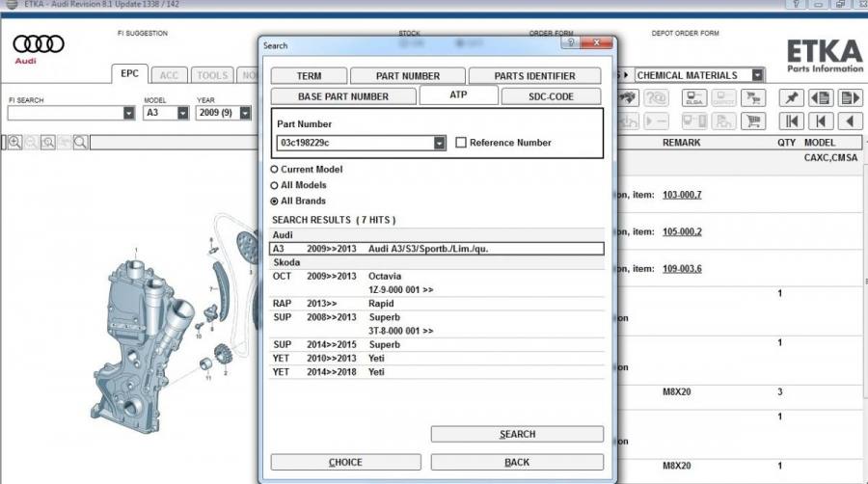Click the zoom in magnifier icon

tap(14, 143)
